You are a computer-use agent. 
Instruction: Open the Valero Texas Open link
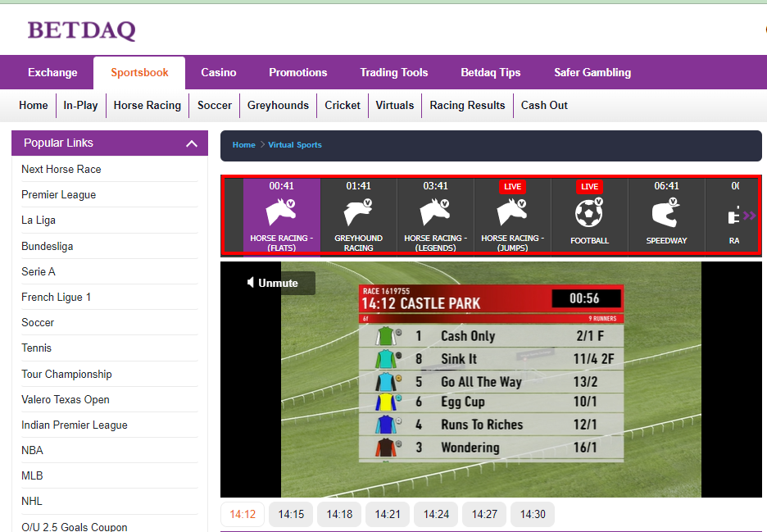65,399
